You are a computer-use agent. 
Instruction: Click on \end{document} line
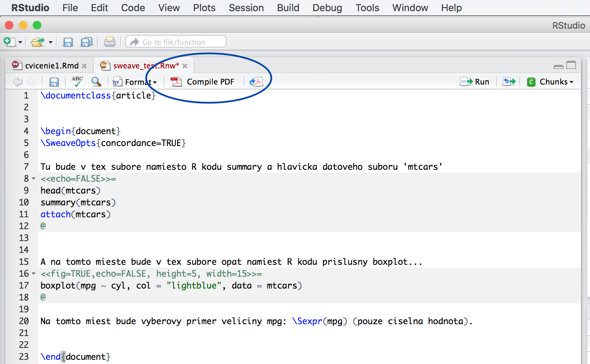75,357
